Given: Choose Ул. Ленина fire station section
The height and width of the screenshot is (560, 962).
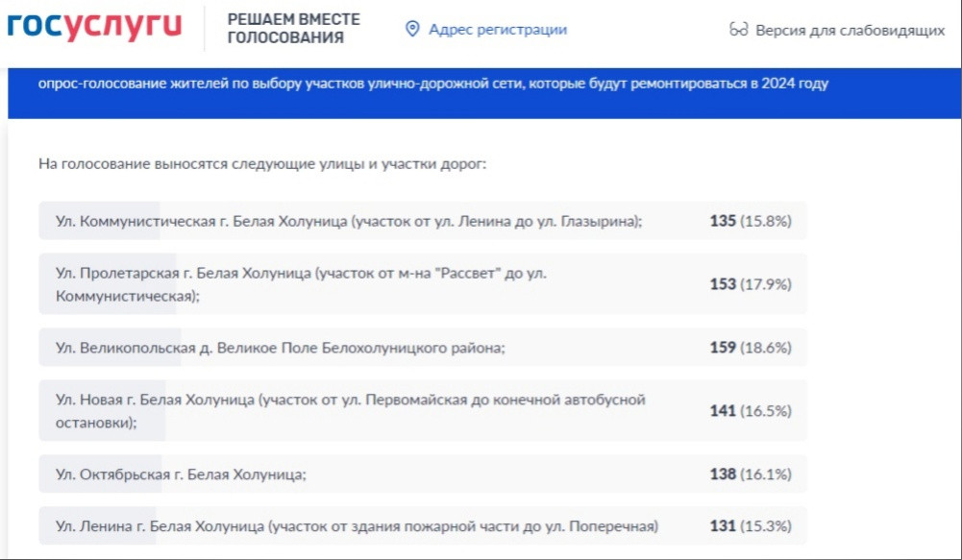Looking at the screenshot, I should (357, 526).
